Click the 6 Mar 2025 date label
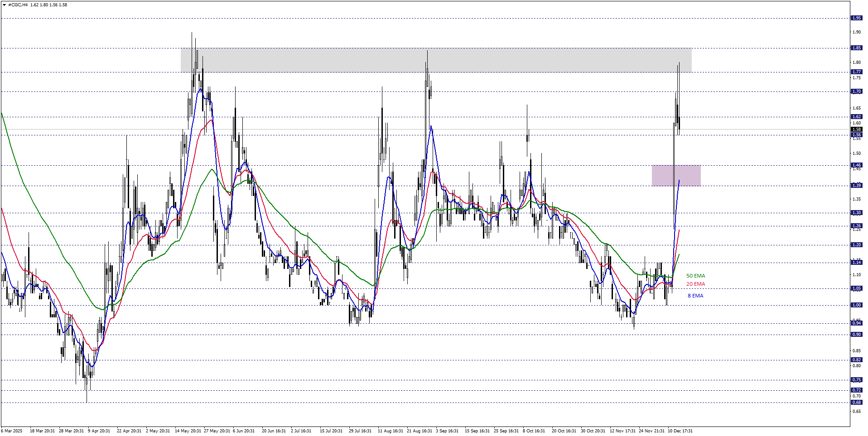868x436 pixels. pyautogui.click(x=12, y=431)
